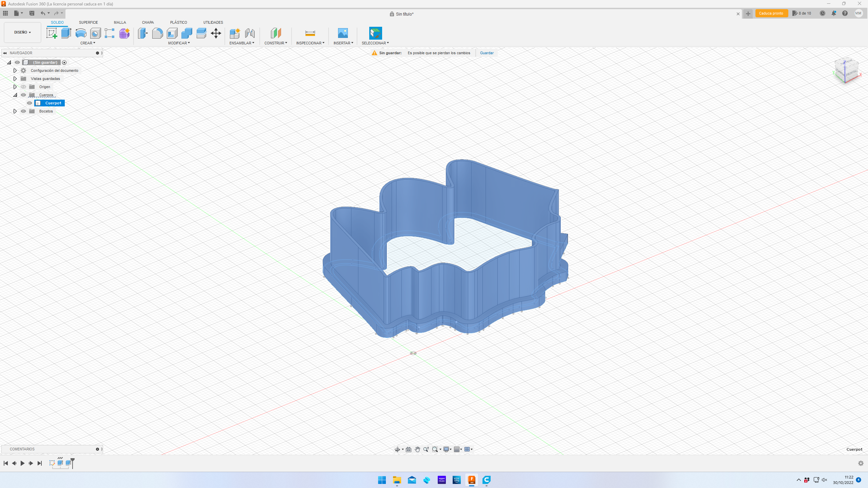Image resolution: width=868 pixels, height=488 pixels.
Task: Activate the Fillet tool icon
Action: [157, 33]
